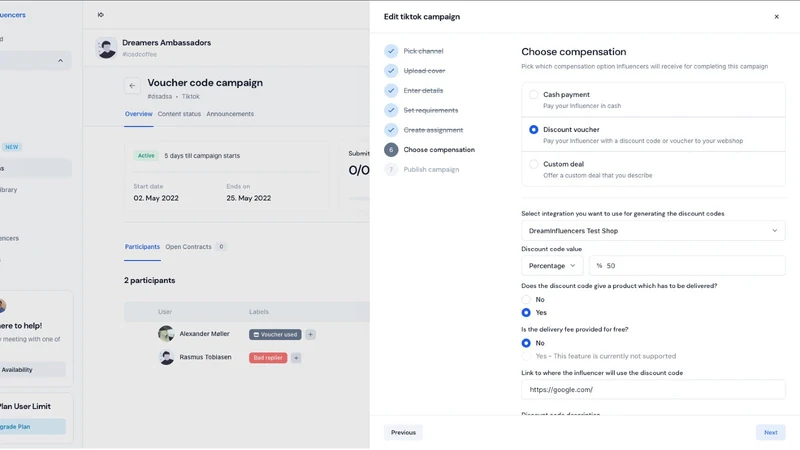Screen dimensions: 800x450
Task: Click the Enter details step checkmark
Action: point(391,91)
